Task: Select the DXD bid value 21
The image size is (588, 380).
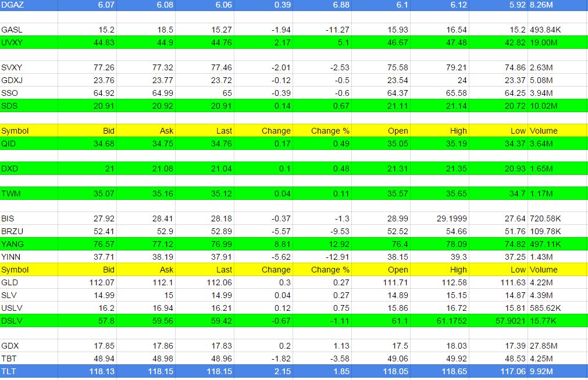Action: 87,169
